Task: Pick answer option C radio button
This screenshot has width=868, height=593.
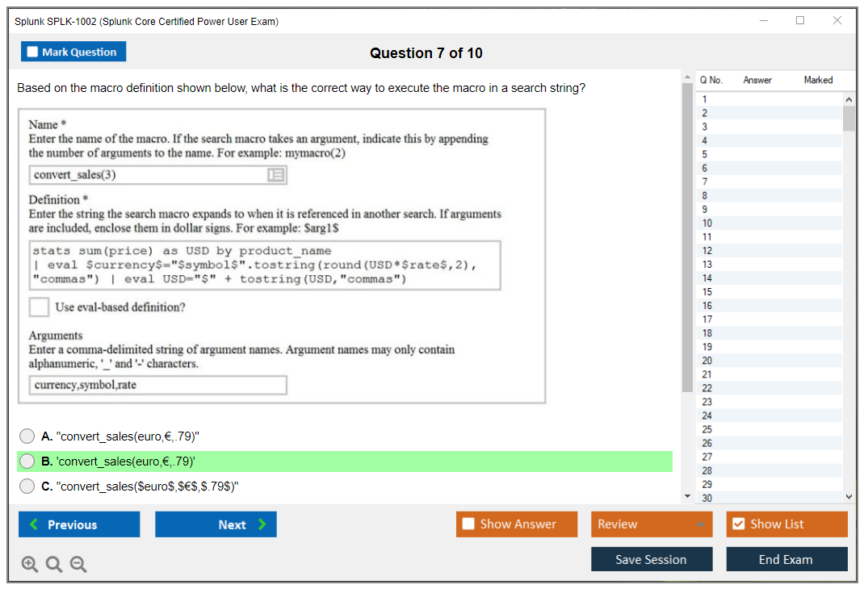Action: 27,487
